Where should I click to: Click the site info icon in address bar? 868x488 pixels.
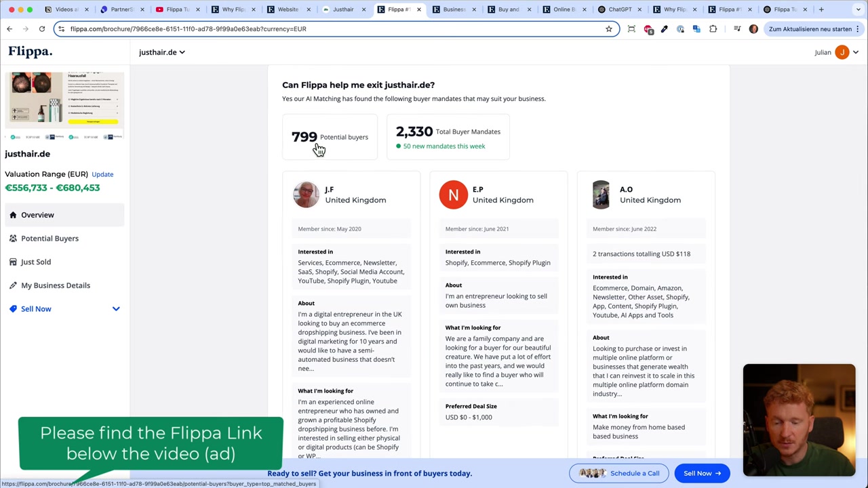pyautogui.click(x=61, y=29)
